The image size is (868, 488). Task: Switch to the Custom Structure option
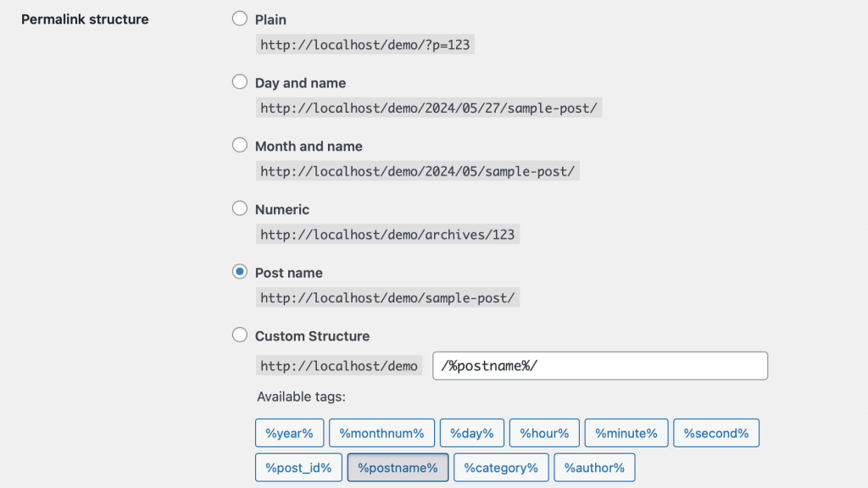239,335
